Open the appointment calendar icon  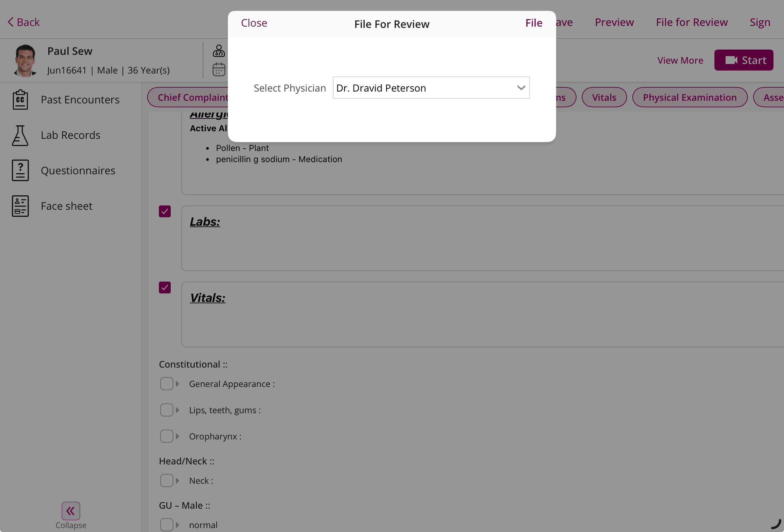click(219, 69)
